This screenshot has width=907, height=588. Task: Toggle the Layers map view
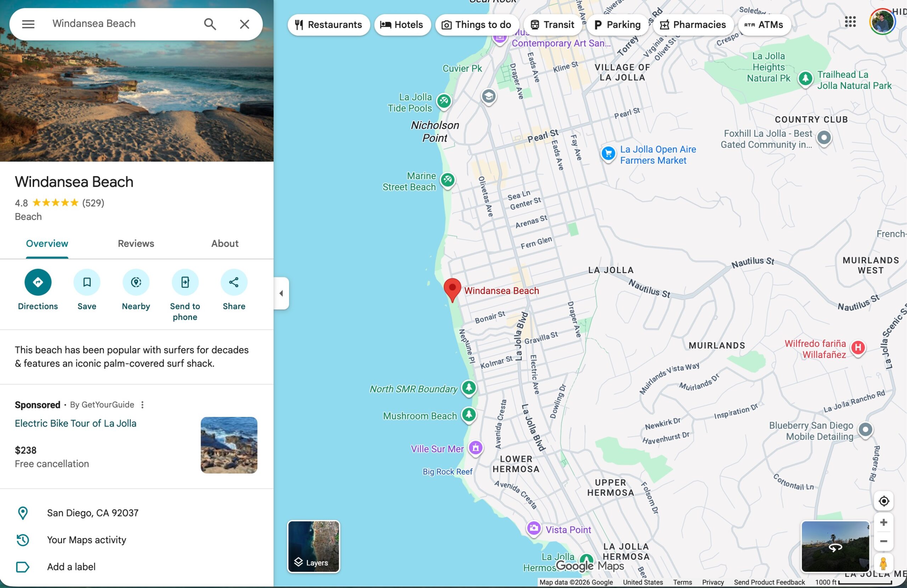click(313, 546)
